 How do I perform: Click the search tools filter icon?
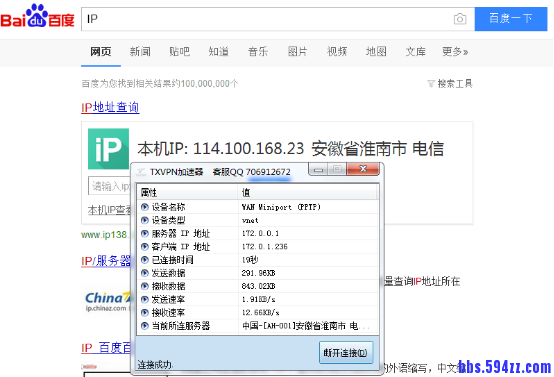coord(431,84)
